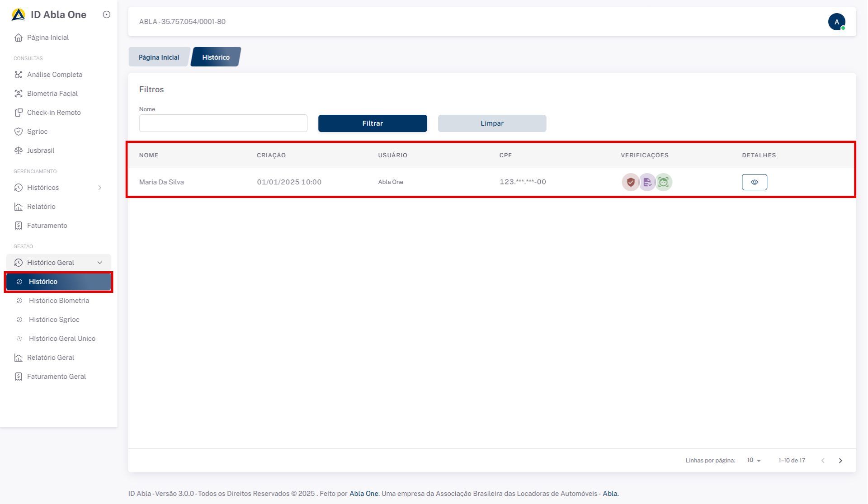Click ID Abla One logo
868x504 pixels.
(19, 14)
